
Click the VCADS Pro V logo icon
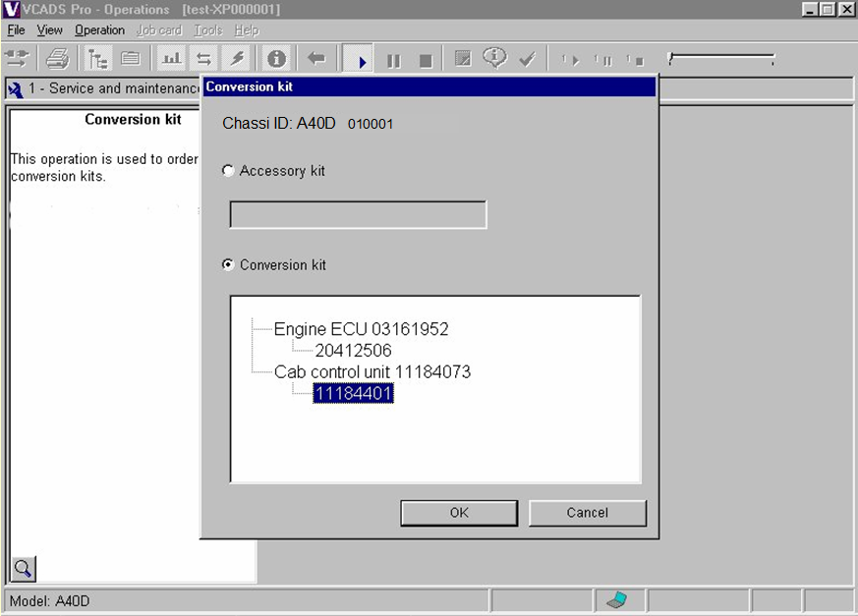(11, 9)
